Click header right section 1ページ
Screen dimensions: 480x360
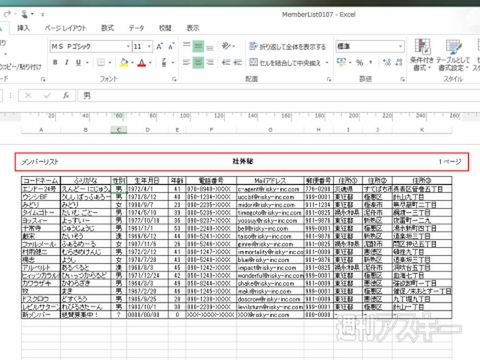coord(450,162)
